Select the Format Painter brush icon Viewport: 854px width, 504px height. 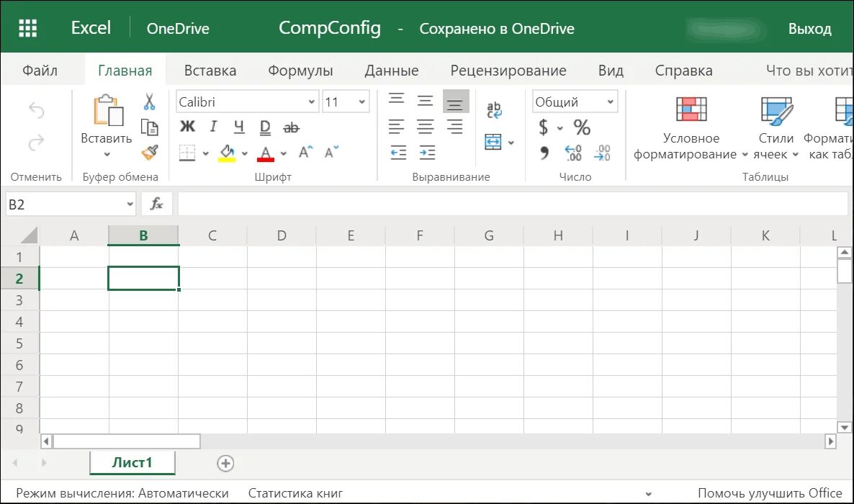point(149,153)
